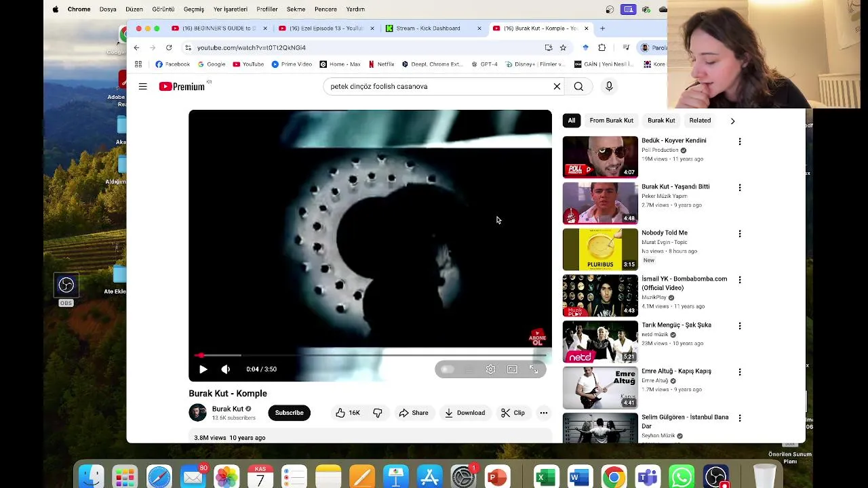Image resolution: width=868 pixels, height=488 pixels.
Task: Like the video with 16K likes
Action: click(x=348, y=413)
